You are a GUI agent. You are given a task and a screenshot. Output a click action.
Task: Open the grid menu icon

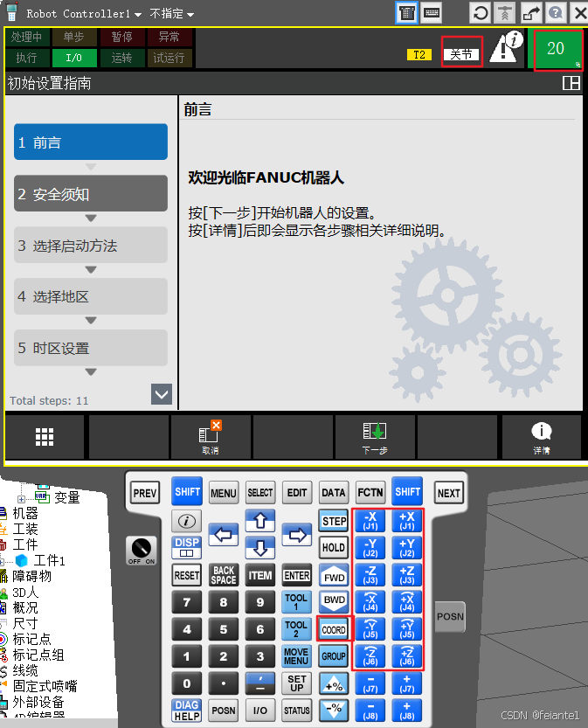45,437
